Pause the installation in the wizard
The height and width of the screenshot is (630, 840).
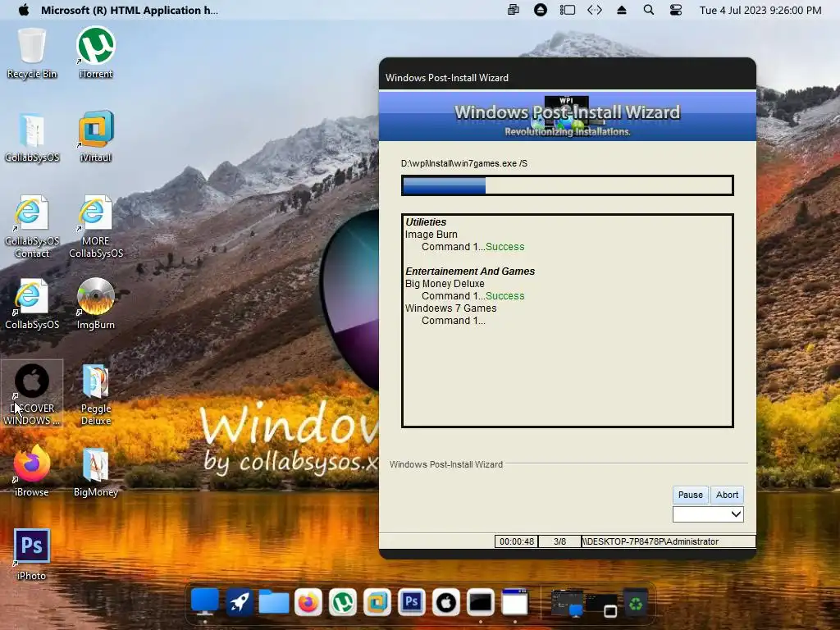[x=690, y=495]
